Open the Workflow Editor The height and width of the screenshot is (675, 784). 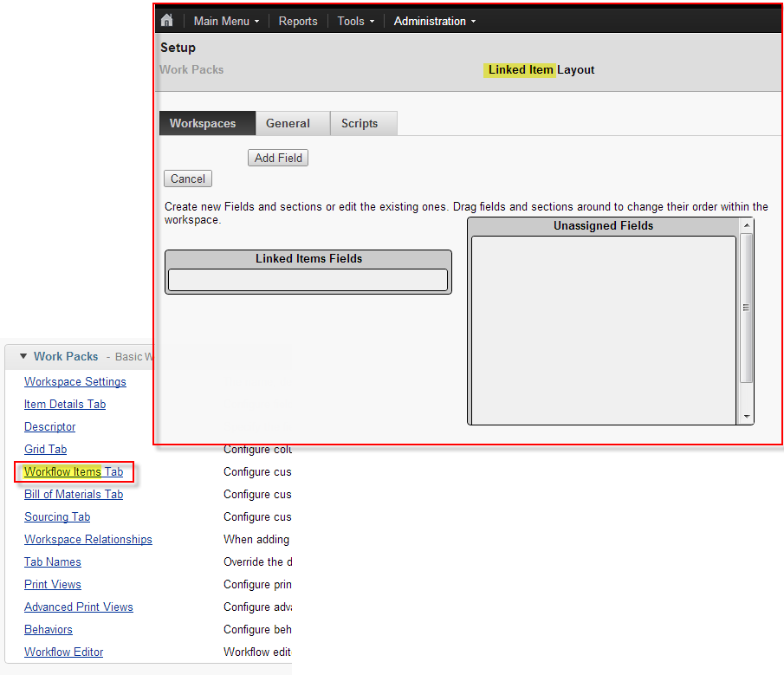[63, 652]
